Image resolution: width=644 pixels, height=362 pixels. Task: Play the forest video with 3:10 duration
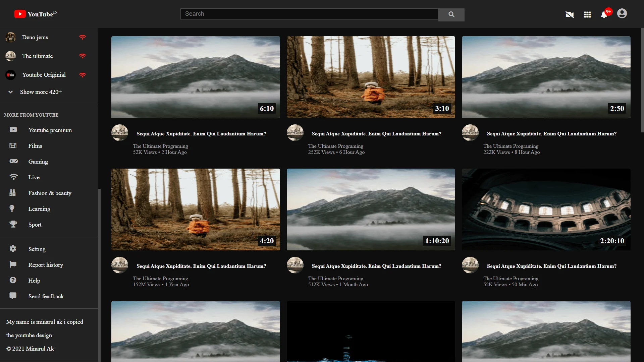371,77
